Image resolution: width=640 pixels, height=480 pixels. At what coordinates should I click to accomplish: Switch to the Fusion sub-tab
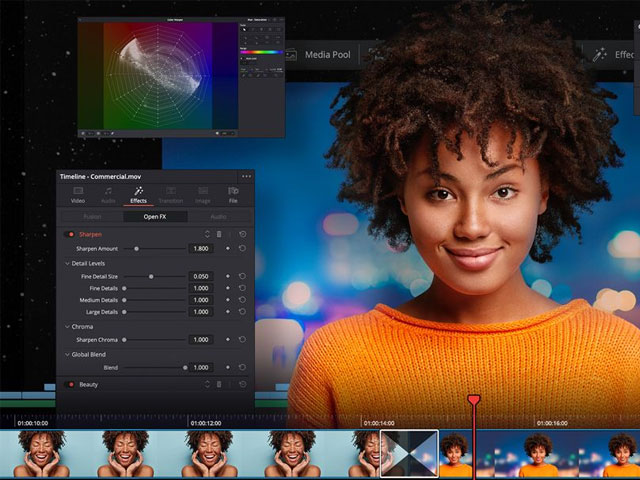click(92, 216)
